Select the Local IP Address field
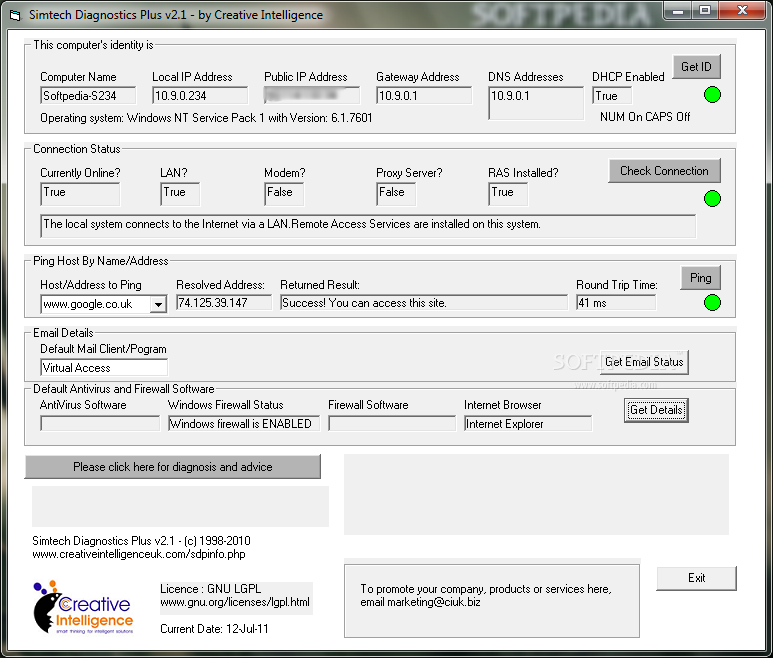The image size is (773, 658). [200, 96]
